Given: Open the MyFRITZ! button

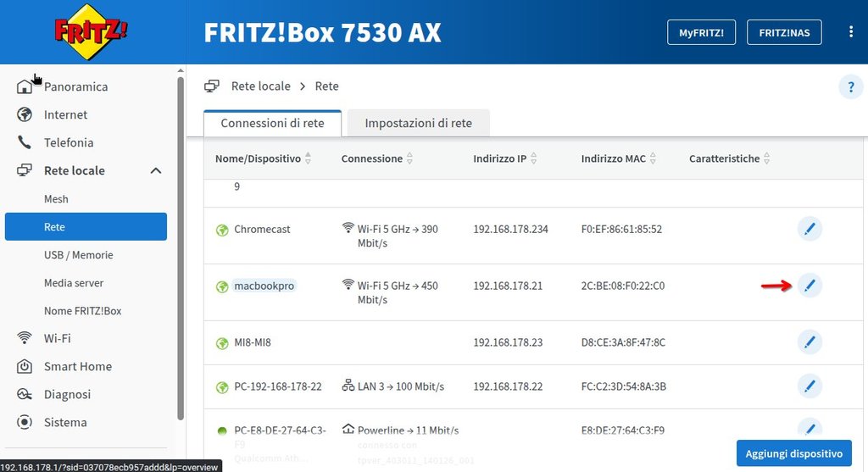Looking at the screenshot, I should point(701,32).
